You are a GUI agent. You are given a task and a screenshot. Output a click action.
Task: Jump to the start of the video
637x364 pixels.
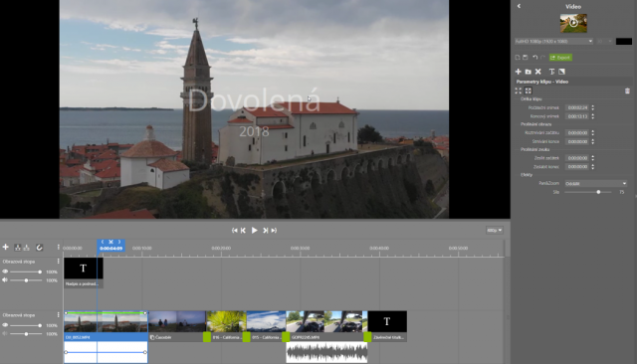(235, 230)
